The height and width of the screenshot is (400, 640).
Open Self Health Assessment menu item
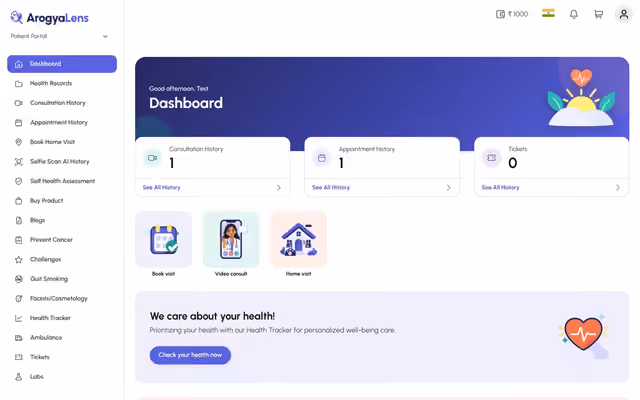coord(62,181)
